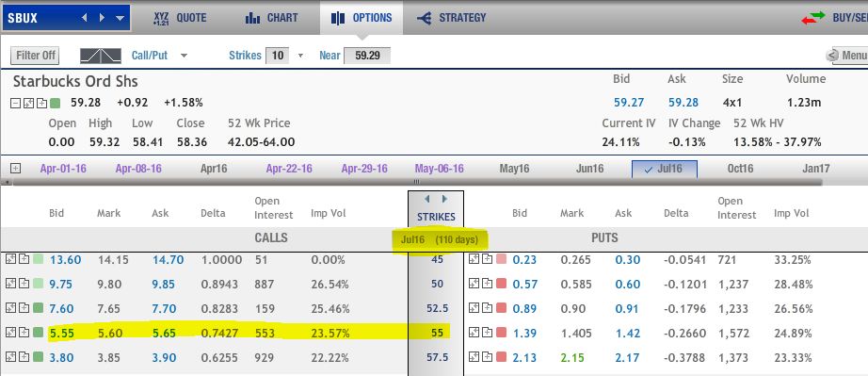Collapse the Starbucks quote minus box

point(15,103)
